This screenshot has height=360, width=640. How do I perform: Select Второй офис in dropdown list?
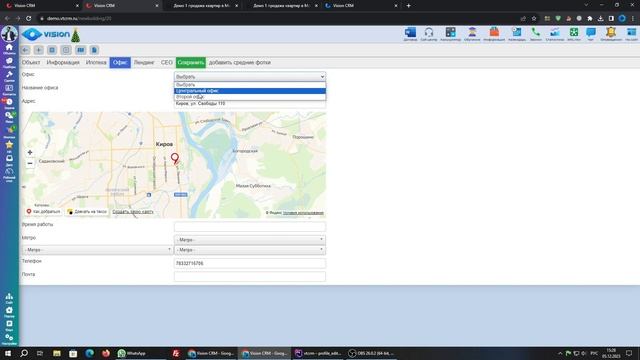tap(250, 97)
